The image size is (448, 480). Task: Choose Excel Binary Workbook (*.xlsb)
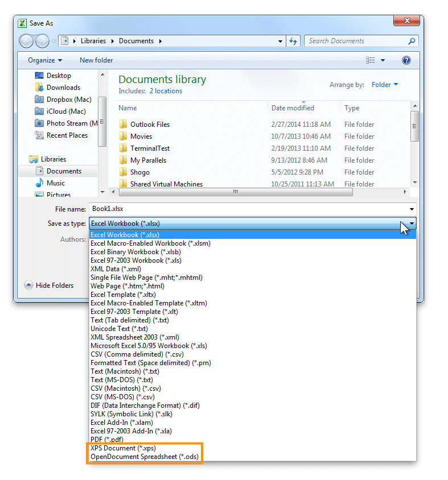pos(253,252)
